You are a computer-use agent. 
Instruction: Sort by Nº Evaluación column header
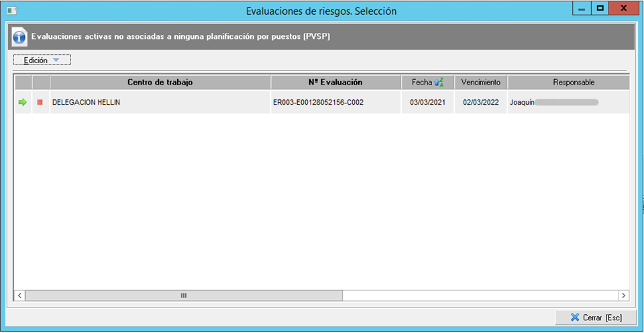click(x=335, y=83)
